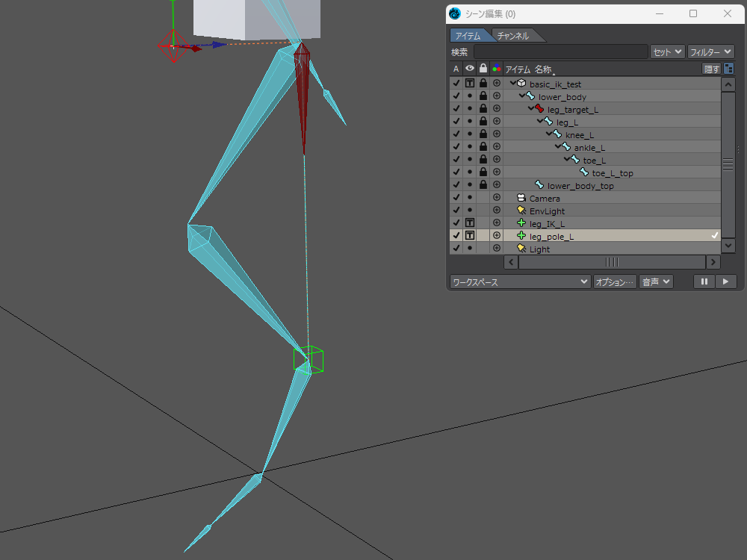Click the オプション button
747x560 pixels.
point(615,281)
